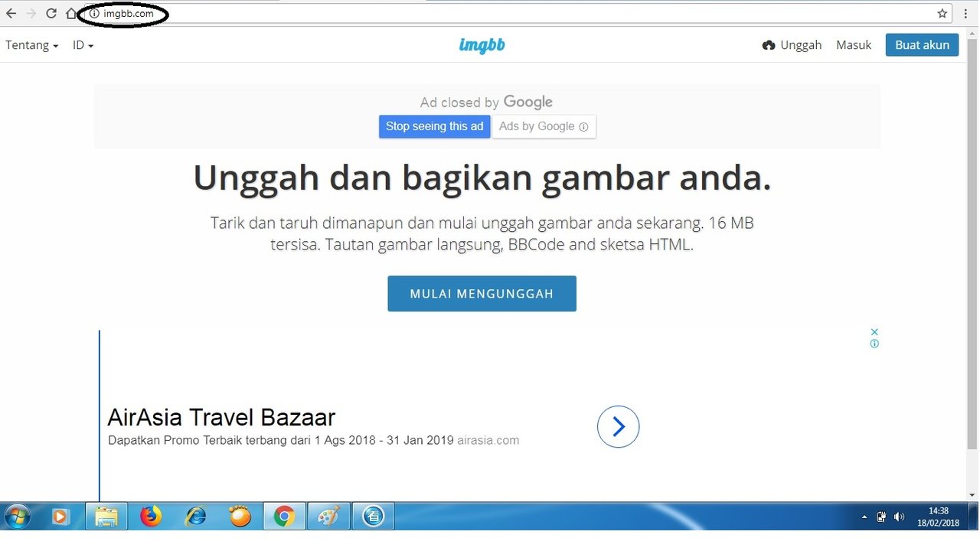The image size is (980, 551).
Task: Open Windows Explorer folder in taskbar
Action: pos(106,517)
